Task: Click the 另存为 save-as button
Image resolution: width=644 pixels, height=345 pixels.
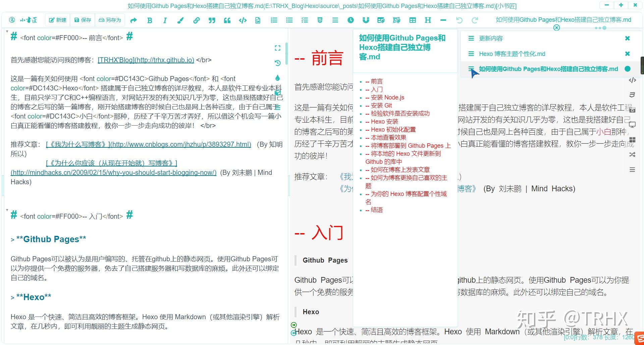Action: click(x=110, y=20)
